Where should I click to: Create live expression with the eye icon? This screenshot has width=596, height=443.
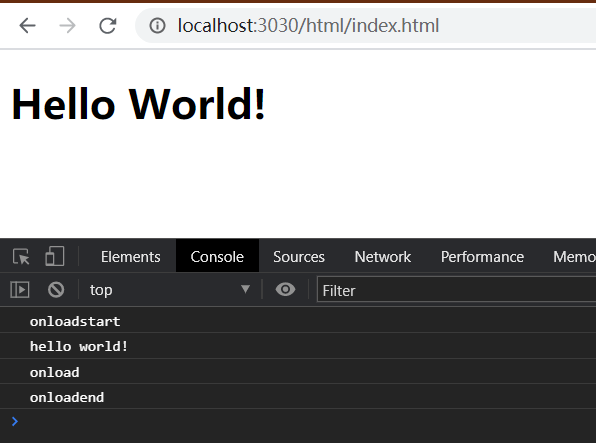tap(285, 290)
